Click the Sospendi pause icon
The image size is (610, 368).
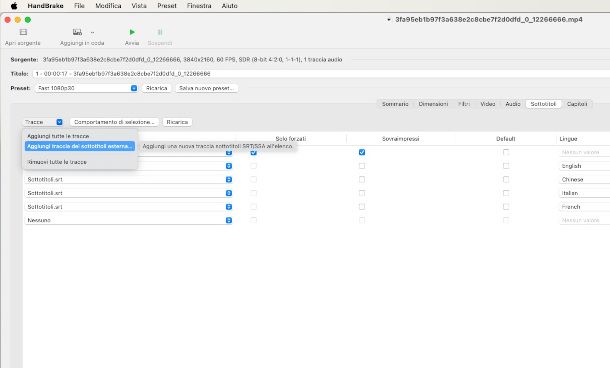pos(160,32)
